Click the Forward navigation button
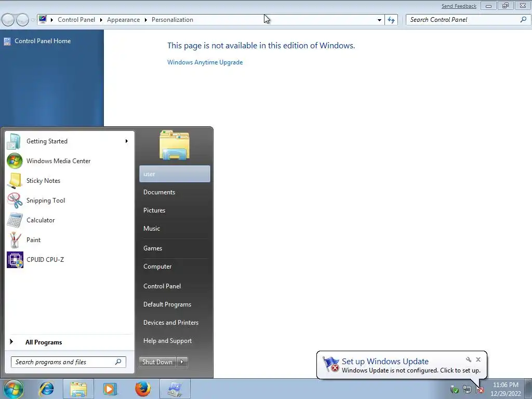This screenshot has width=532, height=399. pyautogui.click(x=22, y=20)
